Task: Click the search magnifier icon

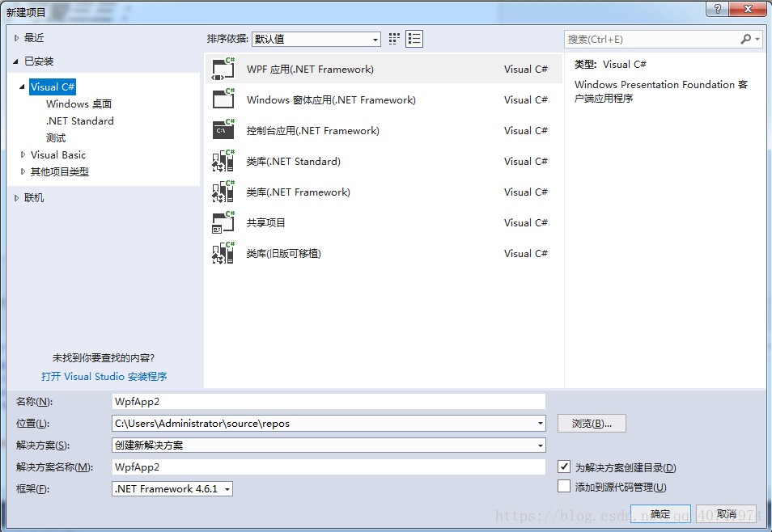Action: click(745, 39)
